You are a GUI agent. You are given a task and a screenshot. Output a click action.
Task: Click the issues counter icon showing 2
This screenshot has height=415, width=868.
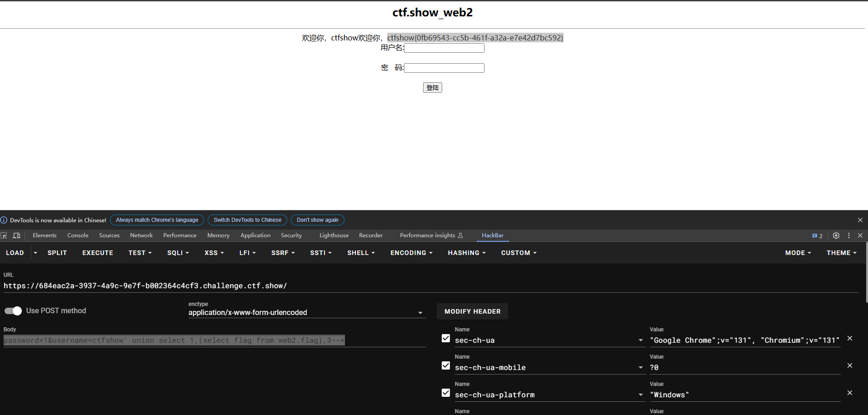point(818,235)
